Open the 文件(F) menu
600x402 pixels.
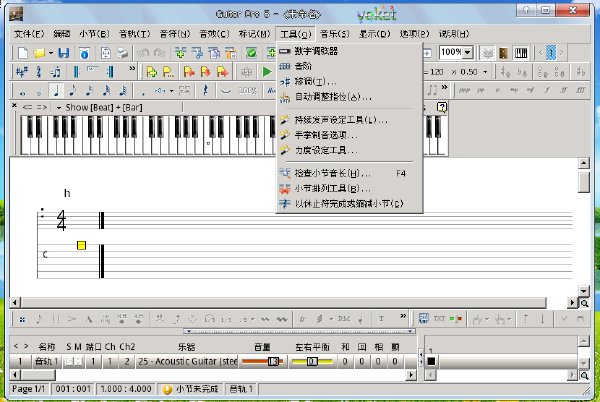pos(29,34)
